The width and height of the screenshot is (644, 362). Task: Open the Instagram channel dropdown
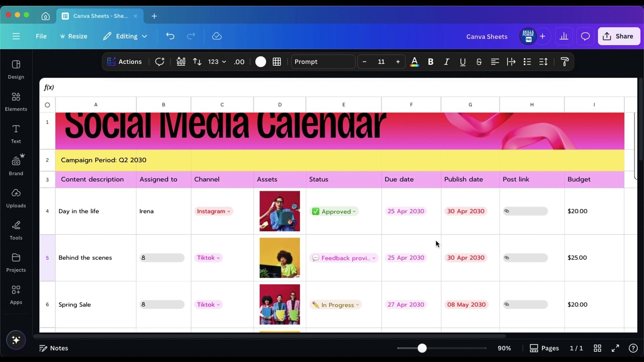214,211
